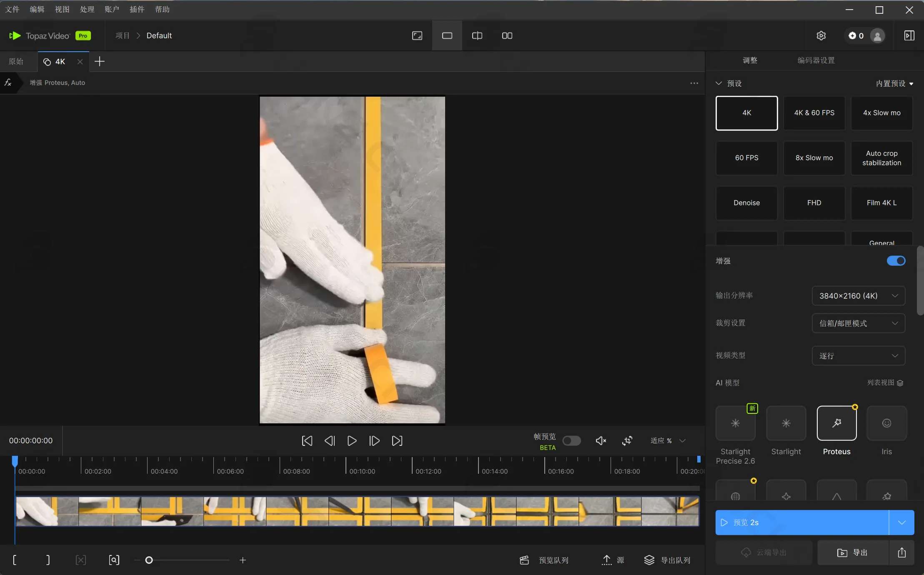Select the Starlight Precise 2.6 model

click(x=735, y=423)
